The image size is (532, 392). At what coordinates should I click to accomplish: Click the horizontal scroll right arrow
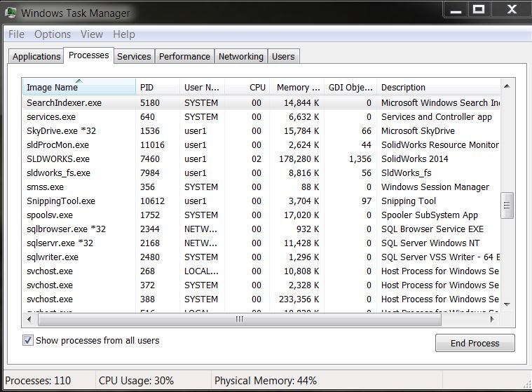492,319
